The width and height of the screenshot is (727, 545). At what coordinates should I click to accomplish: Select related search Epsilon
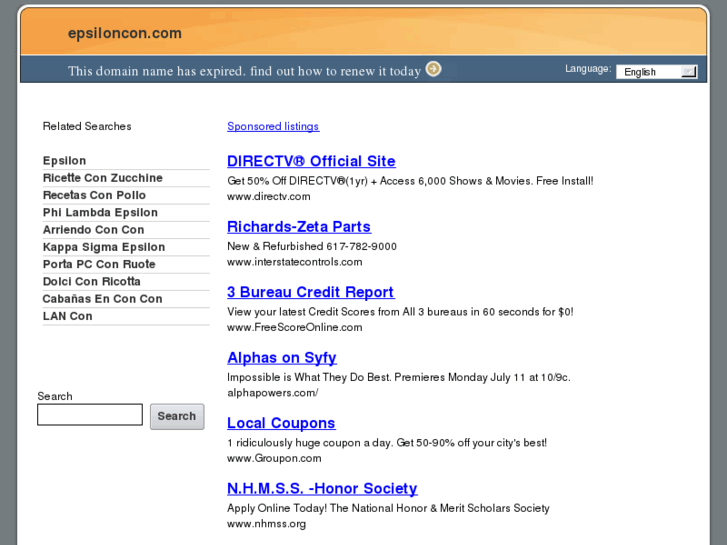click(x=64, y=160)
